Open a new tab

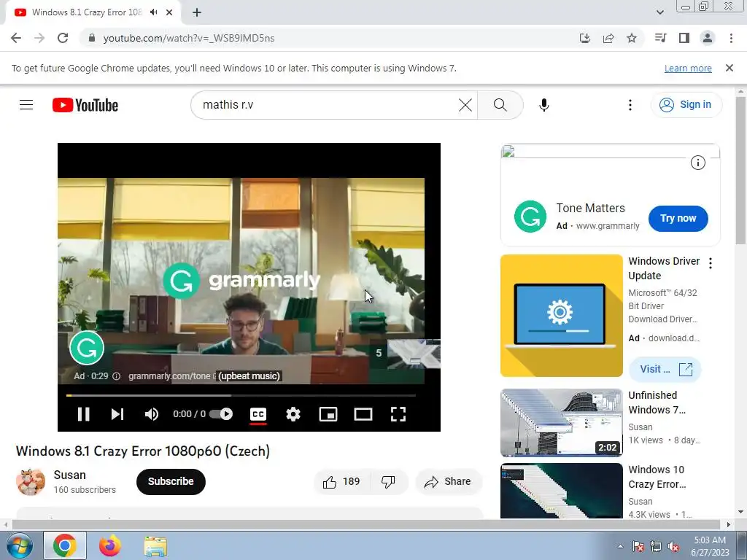pos(197,12)
